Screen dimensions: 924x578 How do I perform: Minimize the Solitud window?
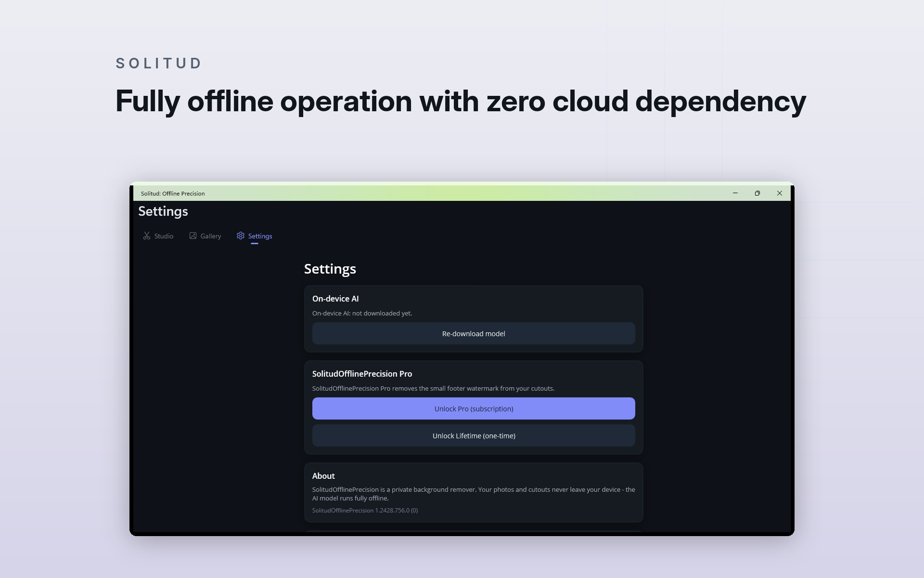pos(735,193)
